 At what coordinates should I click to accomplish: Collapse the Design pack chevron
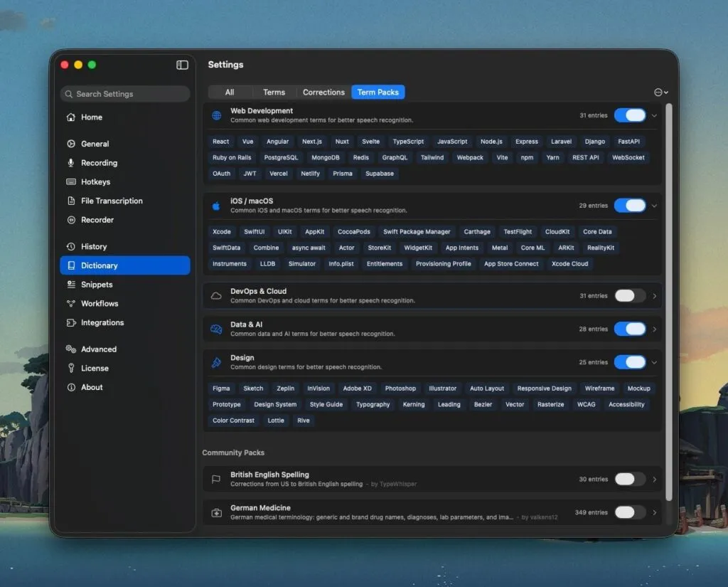click(x=654, y=363)
